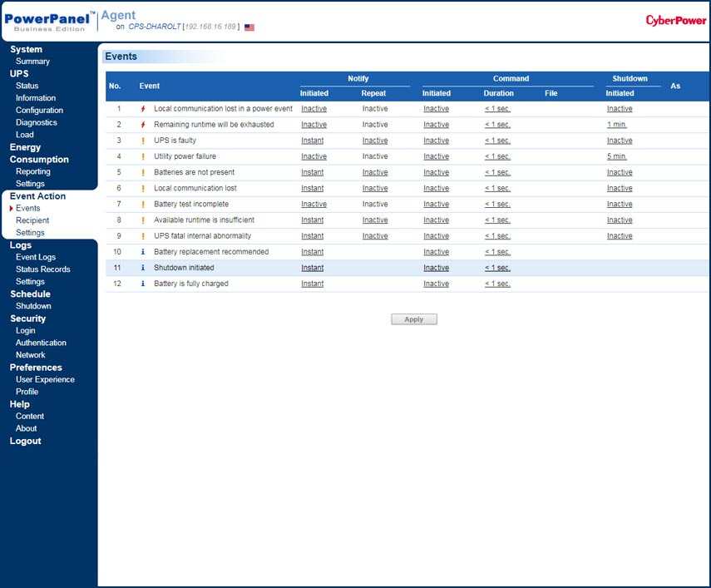Click the info icon for Shutdown initiated

coord(143,268)
